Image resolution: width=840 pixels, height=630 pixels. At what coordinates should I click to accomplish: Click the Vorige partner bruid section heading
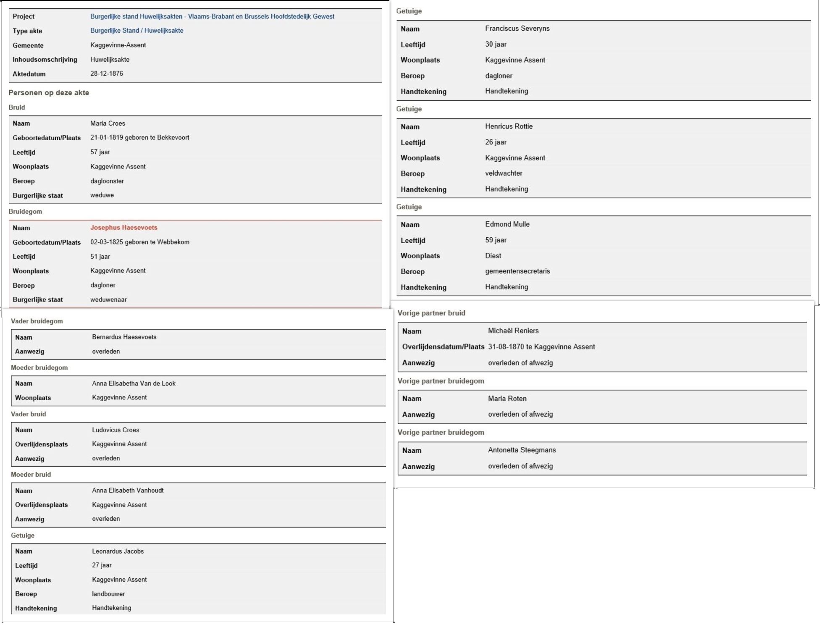431,313
